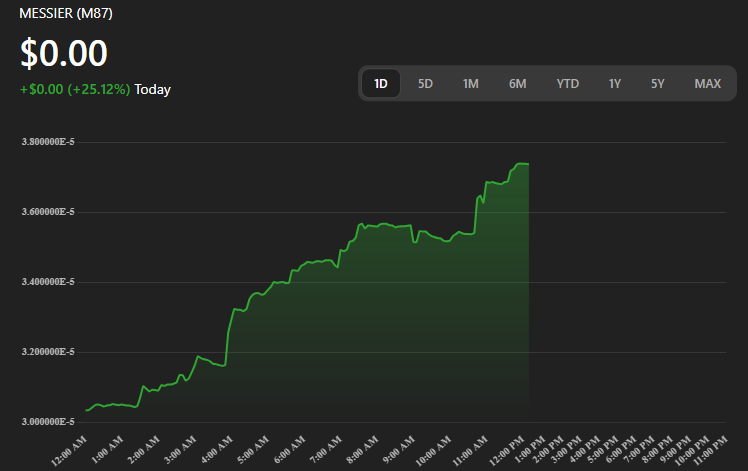The width and height of the screenshot is (748, 471).
Task: Switch chart to the 1Y range
Action: (x=614, y=84)
